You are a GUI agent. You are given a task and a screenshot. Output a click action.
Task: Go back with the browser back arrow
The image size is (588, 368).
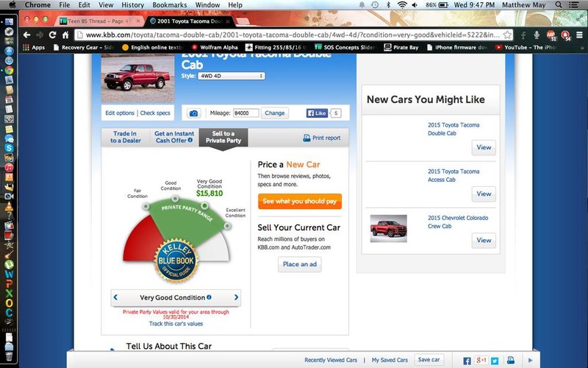tap(26, 35)
